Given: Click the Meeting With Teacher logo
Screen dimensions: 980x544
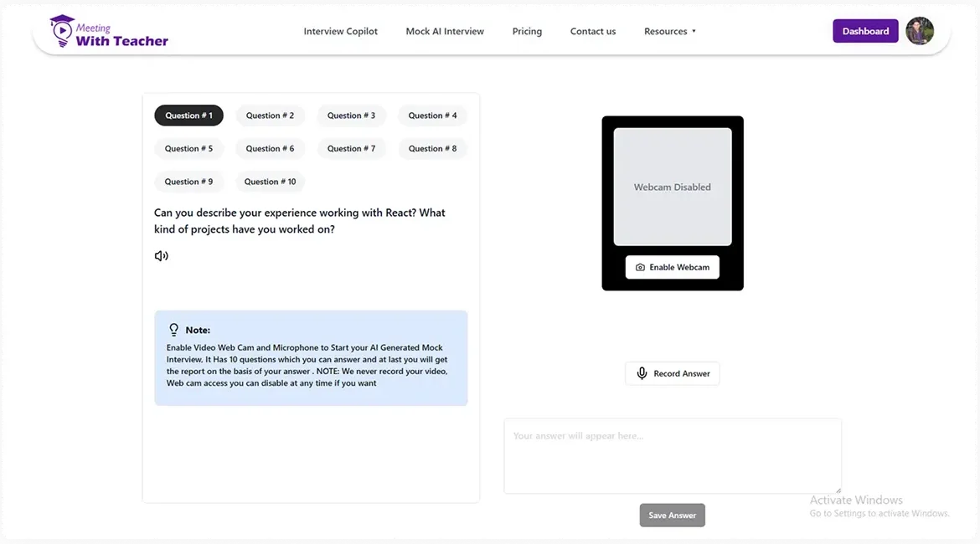Looking at the screenshot, I should click(109, 32).
